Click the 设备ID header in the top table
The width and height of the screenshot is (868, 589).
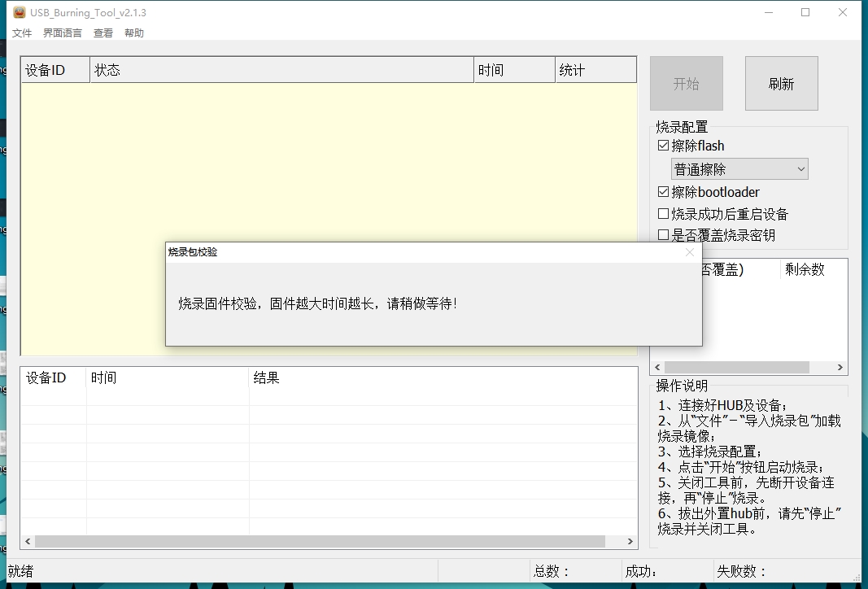pyautogui.click(x=55, y=70)
